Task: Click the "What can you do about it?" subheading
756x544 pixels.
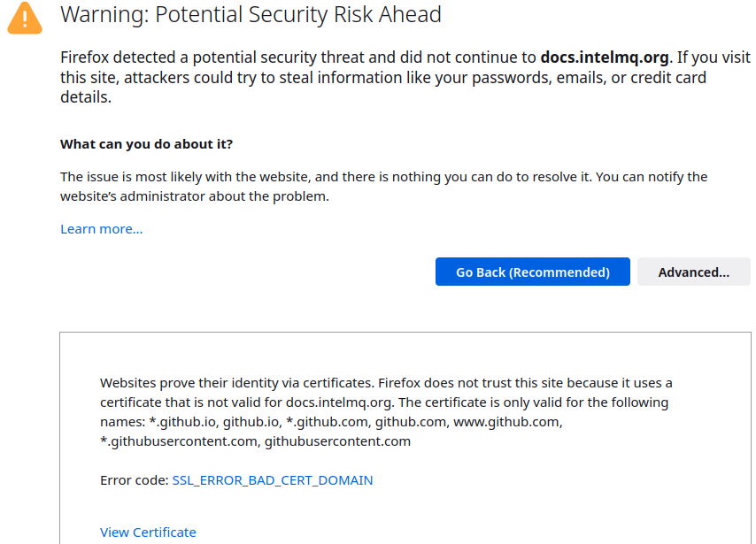Action: tap(146, 144)
